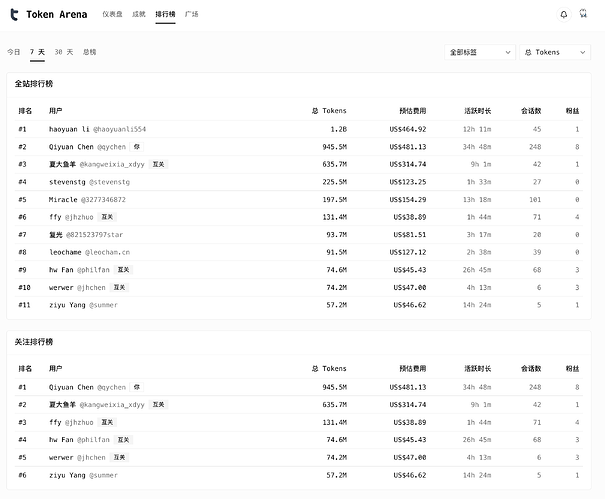The image size is (605, 499).
Task: Open werwer profile in 全站排行榜
Action: coord(77,288)
